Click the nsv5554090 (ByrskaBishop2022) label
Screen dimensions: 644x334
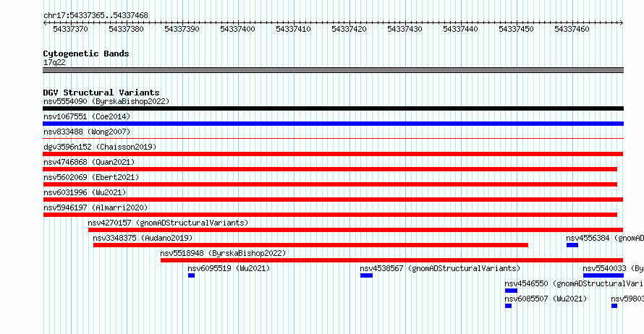[x=106, y=101]
